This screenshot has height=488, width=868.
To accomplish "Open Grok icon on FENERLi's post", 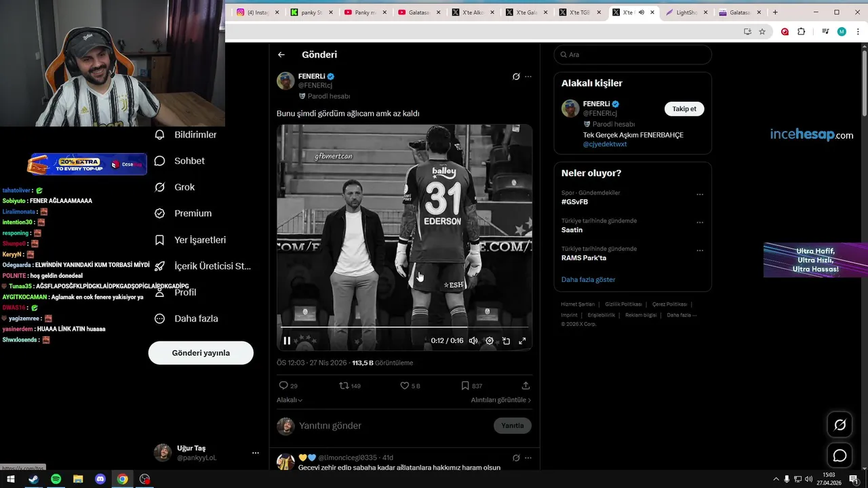I will pos(516,77).
